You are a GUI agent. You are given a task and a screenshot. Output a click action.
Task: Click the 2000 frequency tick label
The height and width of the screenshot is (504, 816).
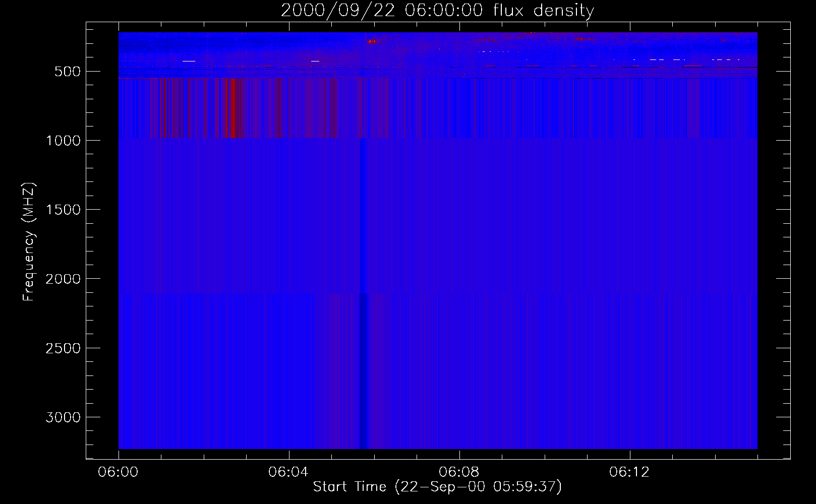click(x=63, y=279)
